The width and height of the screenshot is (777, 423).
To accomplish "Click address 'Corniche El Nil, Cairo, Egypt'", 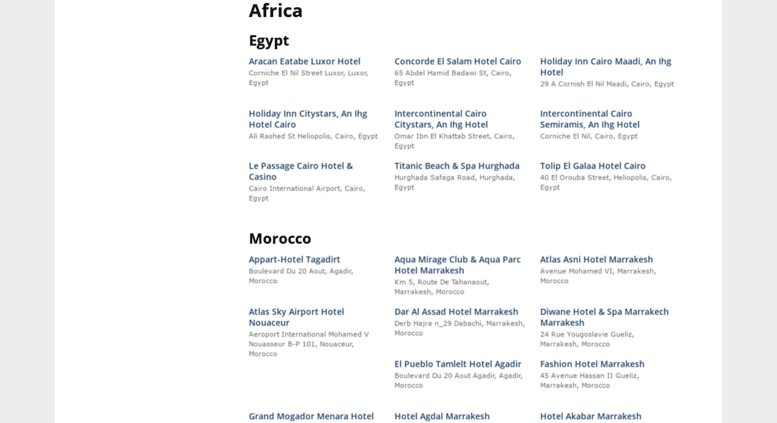I will [x=589, y=136].
